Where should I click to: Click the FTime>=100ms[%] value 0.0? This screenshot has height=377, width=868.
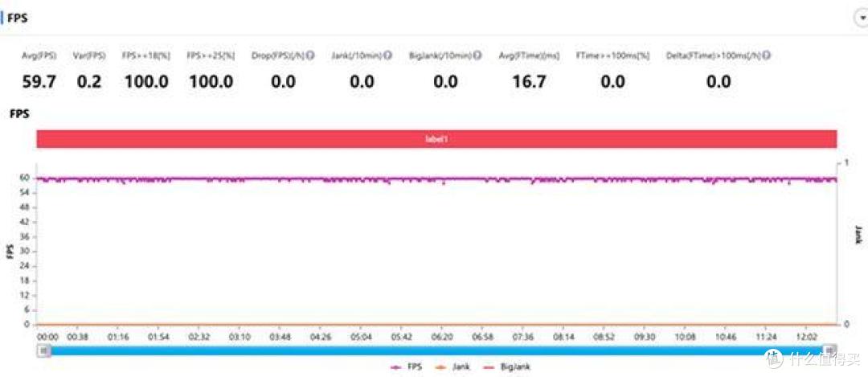pos(612,82)
